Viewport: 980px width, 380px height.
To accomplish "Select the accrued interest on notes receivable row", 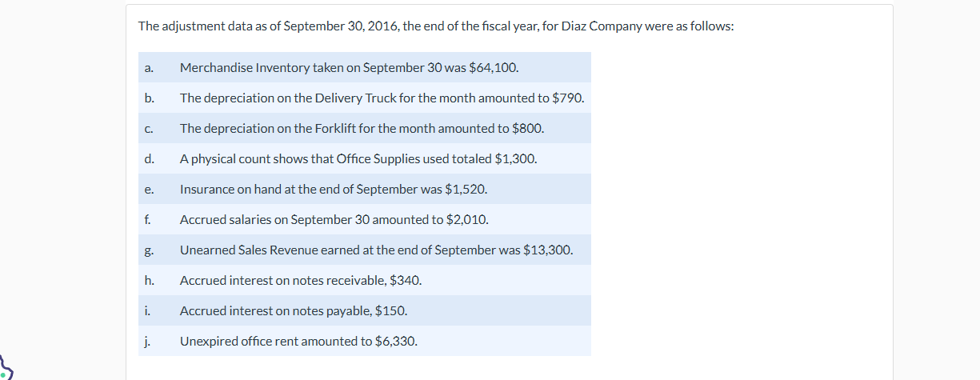I will coord(365,280).
